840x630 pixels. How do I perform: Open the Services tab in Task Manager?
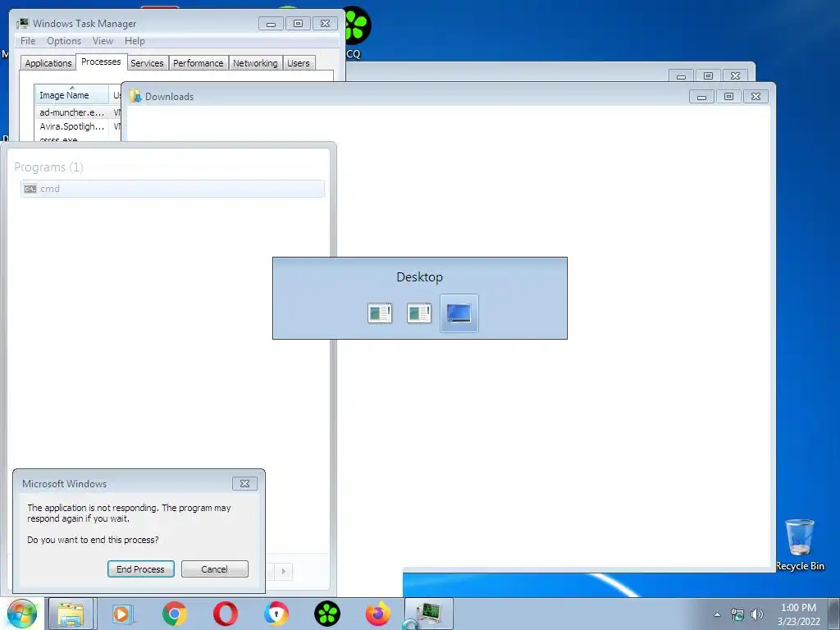click(147, 63)
